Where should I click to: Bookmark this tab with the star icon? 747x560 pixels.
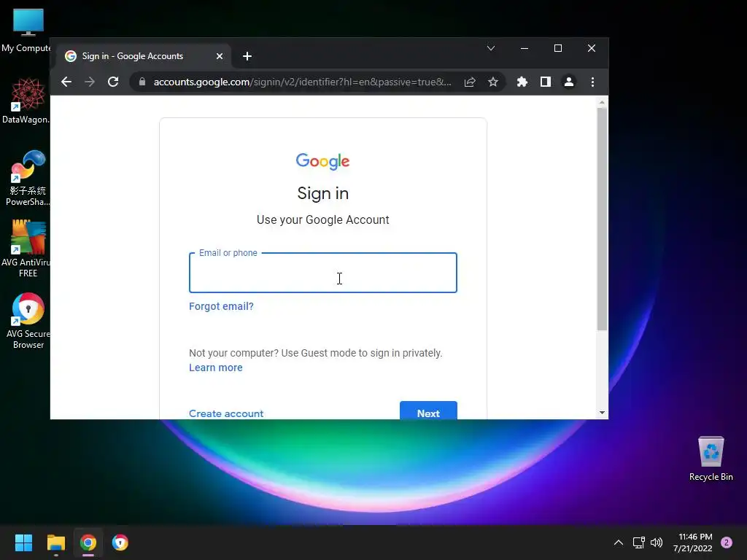493,82
